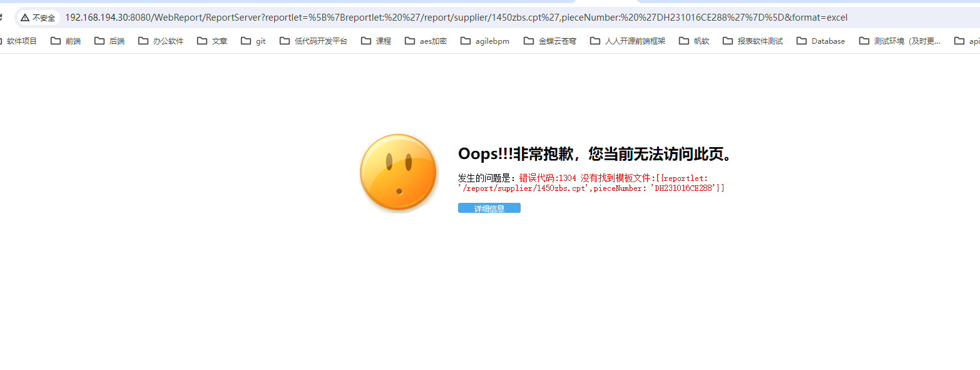This screenshot has width=980, height=370.
Task: Click the folder icon beside 帆软
Action: (x=684, y=41)
